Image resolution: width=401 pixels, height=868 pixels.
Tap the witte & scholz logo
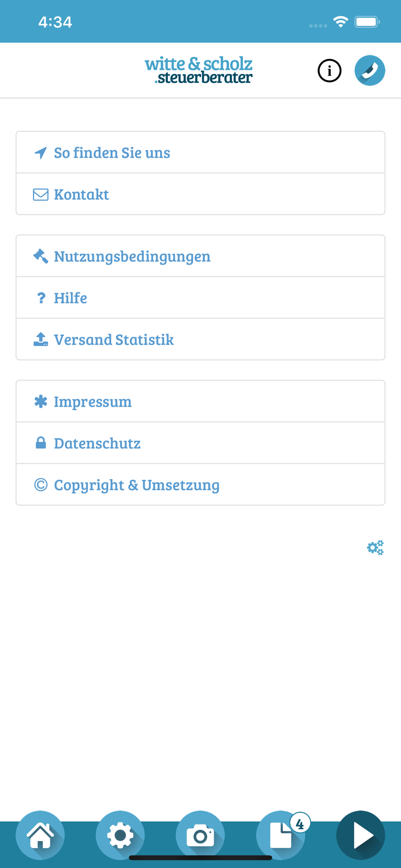coord(199,70)
